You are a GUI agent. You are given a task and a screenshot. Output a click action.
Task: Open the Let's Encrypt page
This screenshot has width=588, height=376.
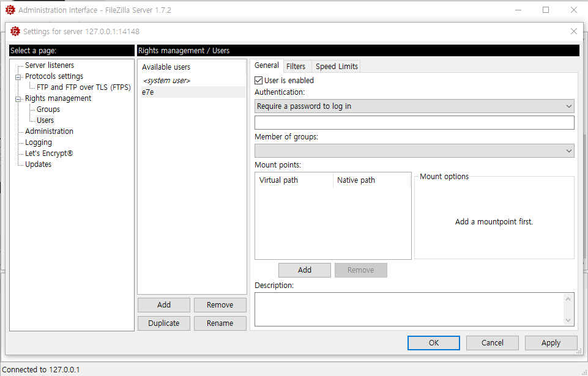pyautogui.click(x=49, y=153)
